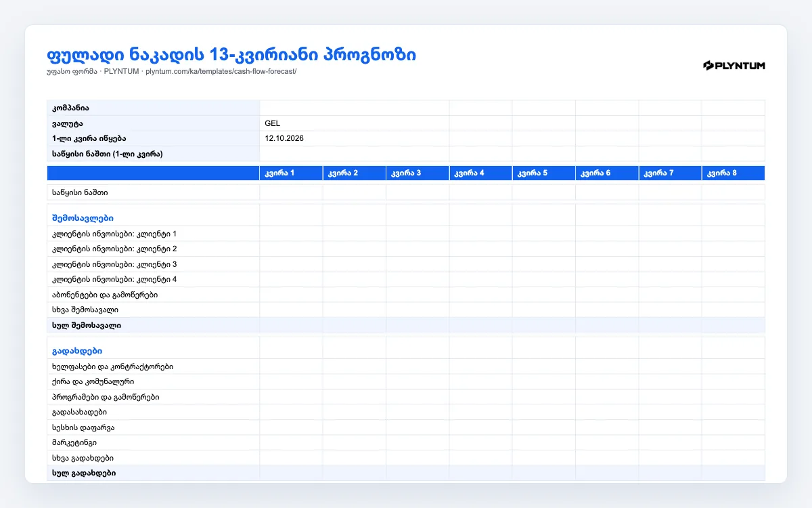This screenshot has width=812, height=508.
Task: Click the კვირა 1 cell for კლიენტი 1
Action: 291,234
